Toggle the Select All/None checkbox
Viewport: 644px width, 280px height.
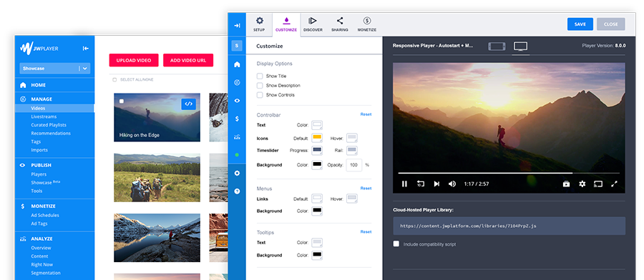coord(114,79)
